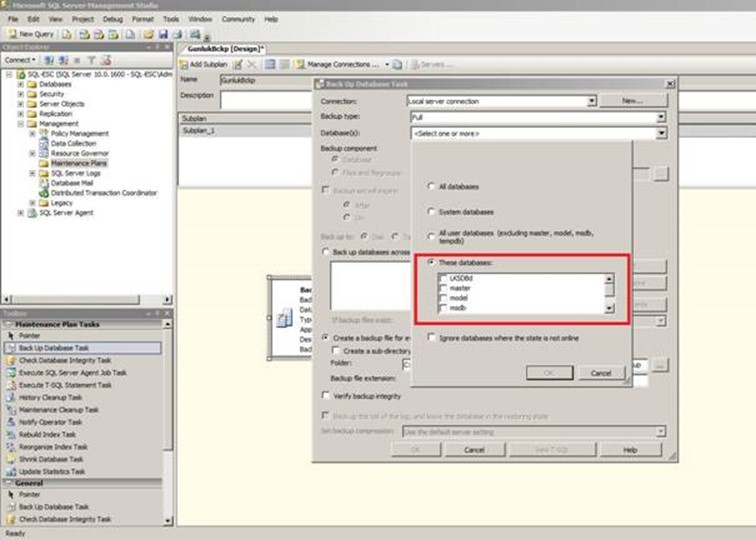This screenshot has height=539, width=756.
Task: Click the New Query toolbar button
Action: coord(31,34)
